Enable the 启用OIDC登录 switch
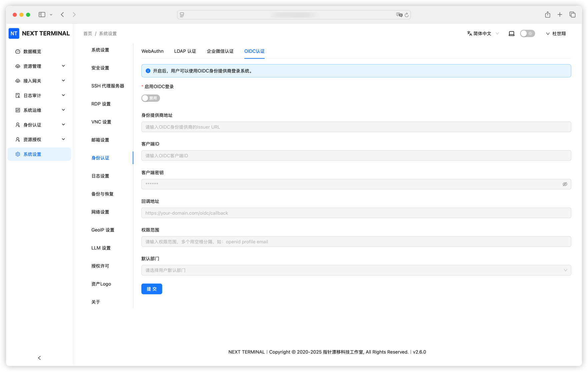Image resolution: width=588 pixels, height=372 pixels. 150,98
